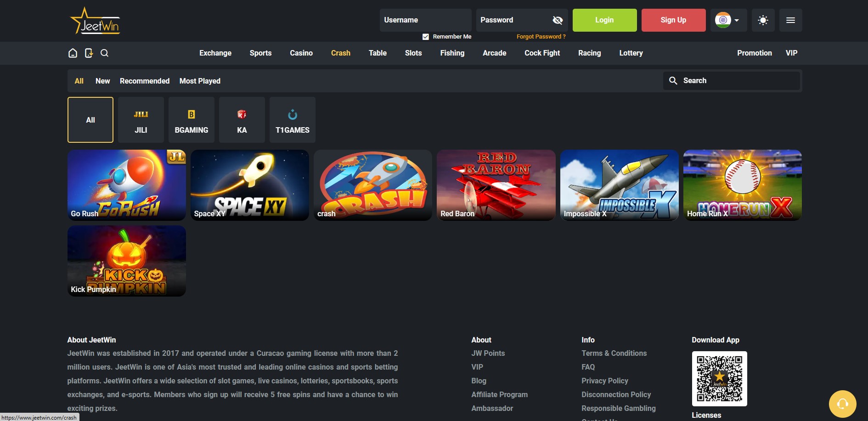Open the Ambassador footer link
This screenshot has height=421, width=868.
pos(492,408)
